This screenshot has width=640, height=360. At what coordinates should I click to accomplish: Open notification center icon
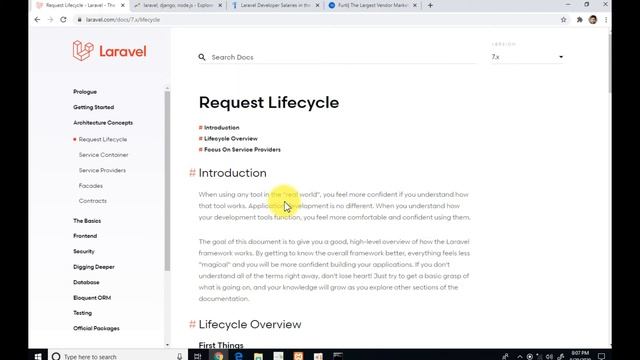pyautogui.click(x=601, y=356)
